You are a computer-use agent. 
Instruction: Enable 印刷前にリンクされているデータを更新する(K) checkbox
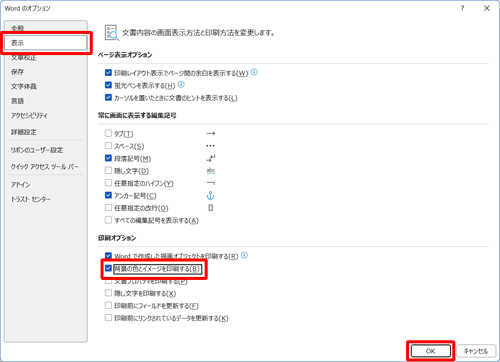click(x=108, y=317)
